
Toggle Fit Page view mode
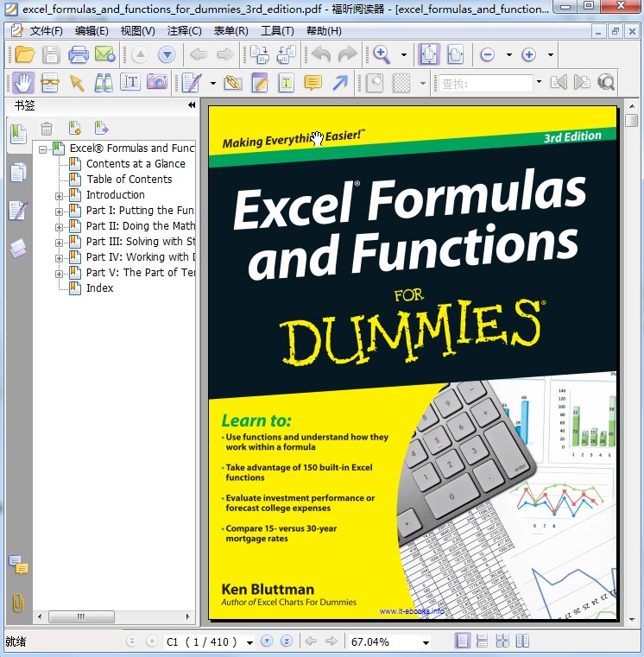click(x=429, y=54)
